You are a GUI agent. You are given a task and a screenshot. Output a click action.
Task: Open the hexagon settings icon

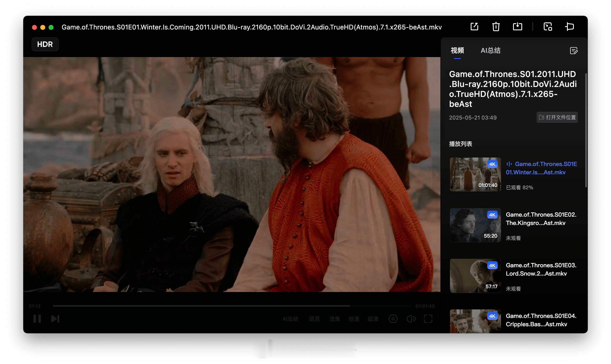pyautogui.click(x=393, y=319)
